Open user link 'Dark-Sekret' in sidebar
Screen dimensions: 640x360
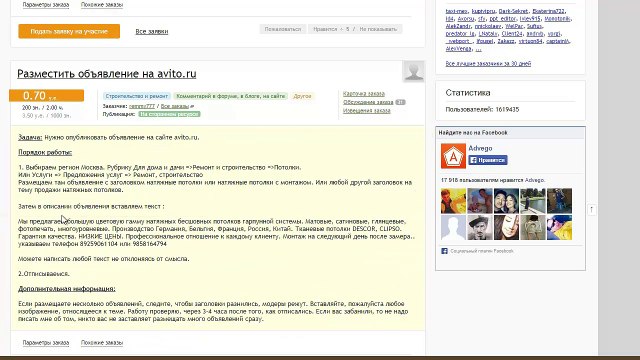click(513, 11)
